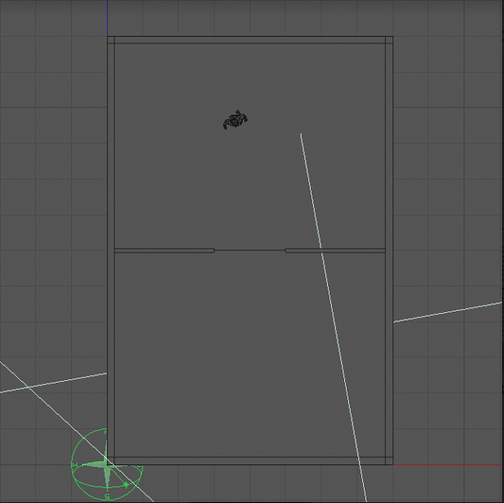The height and width of the screenshot is (503, 504).
Task: Click the compass West 'W' label
Action: [75, 465]
